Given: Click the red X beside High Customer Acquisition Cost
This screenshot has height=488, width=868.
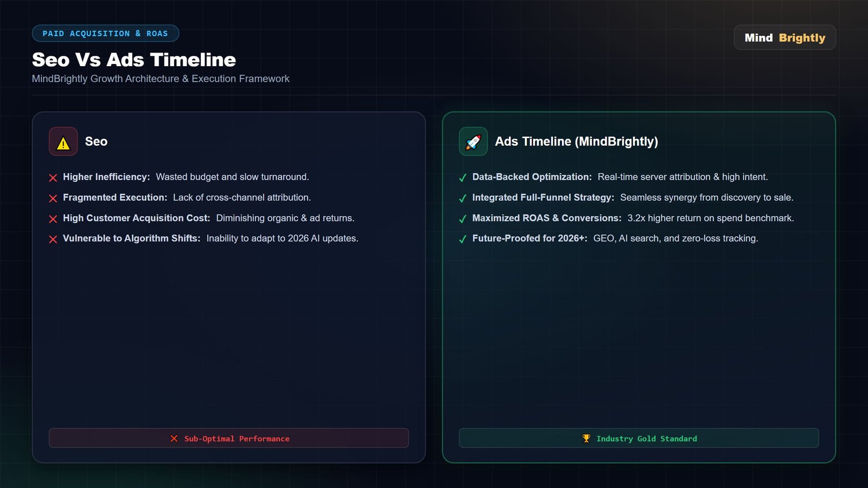Looking at the screenshot, I should coord(53,219).
